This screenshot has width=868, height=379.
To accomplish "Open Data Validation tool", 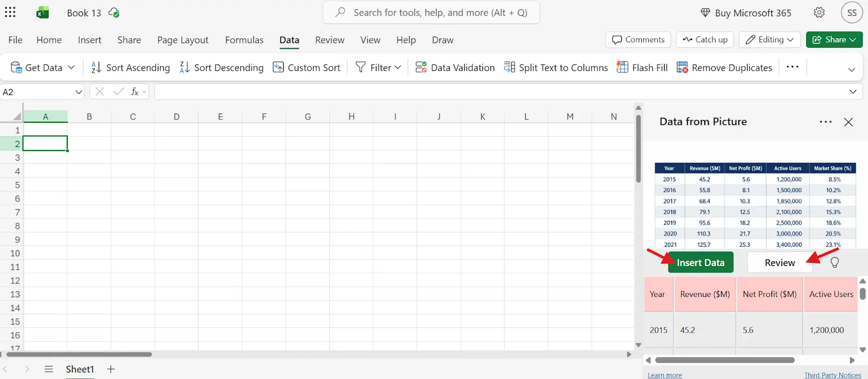I will (455, 67).
